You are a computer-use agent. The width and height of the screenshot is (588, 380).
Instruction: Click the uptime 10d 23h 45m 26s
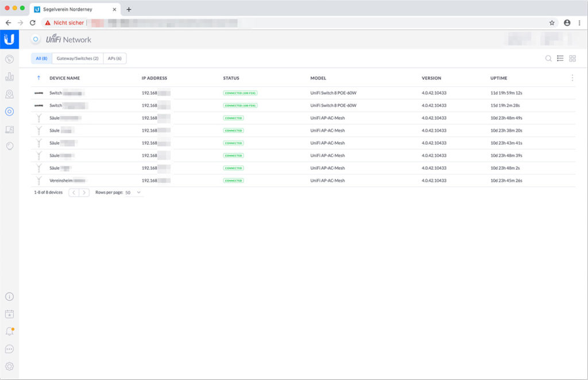tap(506, 181)
